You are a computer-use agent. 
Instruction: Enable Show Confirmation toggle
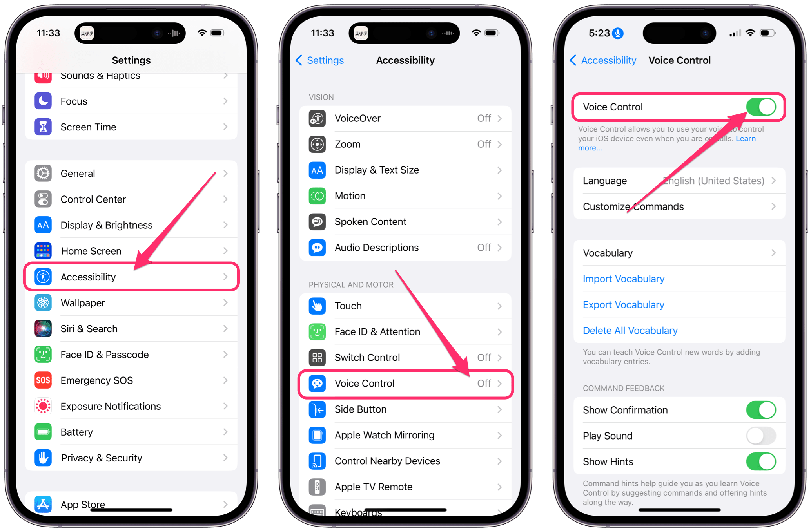click(762, 412)
